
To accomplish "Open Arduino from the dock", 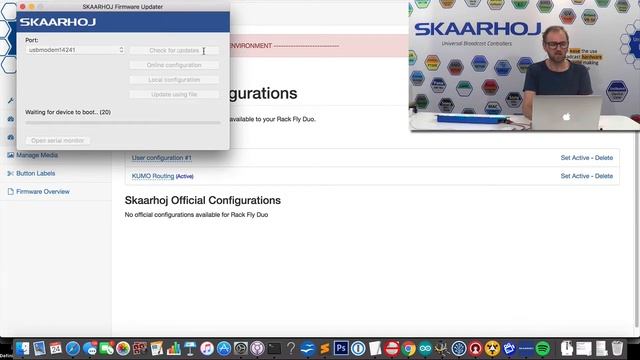I will coord(425,349).
